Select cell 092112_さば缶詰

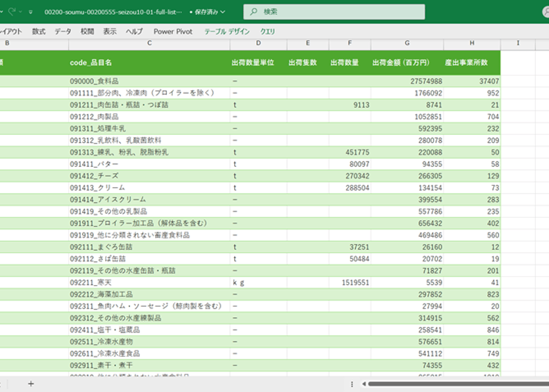[150, 259]
